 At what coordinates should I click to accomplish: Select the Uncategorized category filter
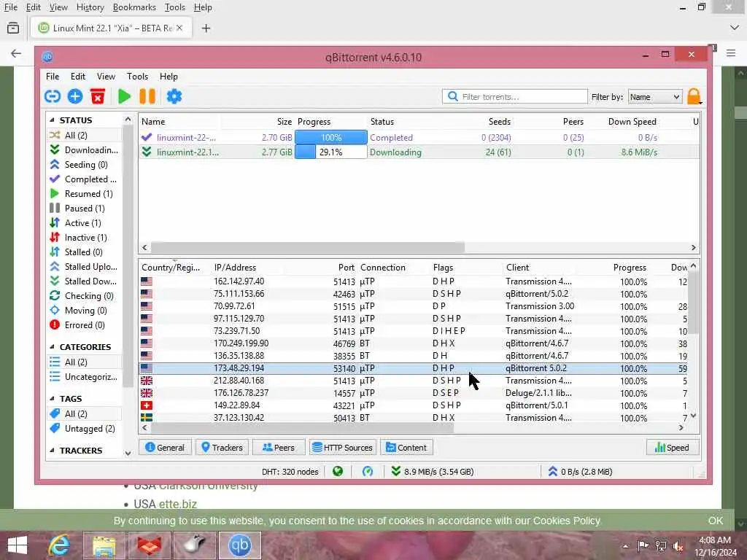[x=84, y=377]
